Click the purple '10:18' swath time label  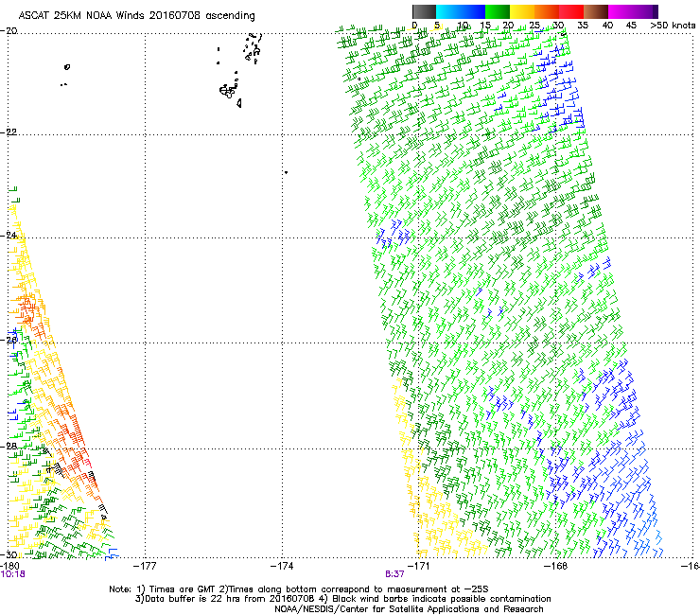13,574
